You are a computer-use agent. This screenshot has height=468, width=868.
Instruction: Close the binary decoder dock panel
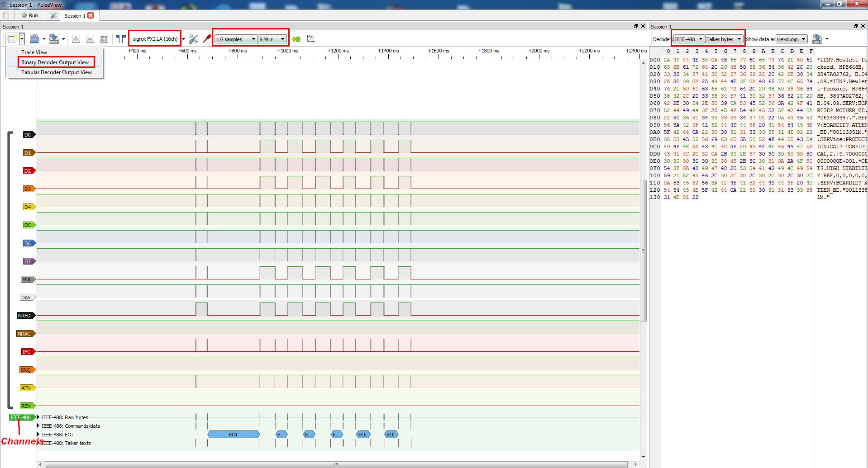[x=863, y=26]
